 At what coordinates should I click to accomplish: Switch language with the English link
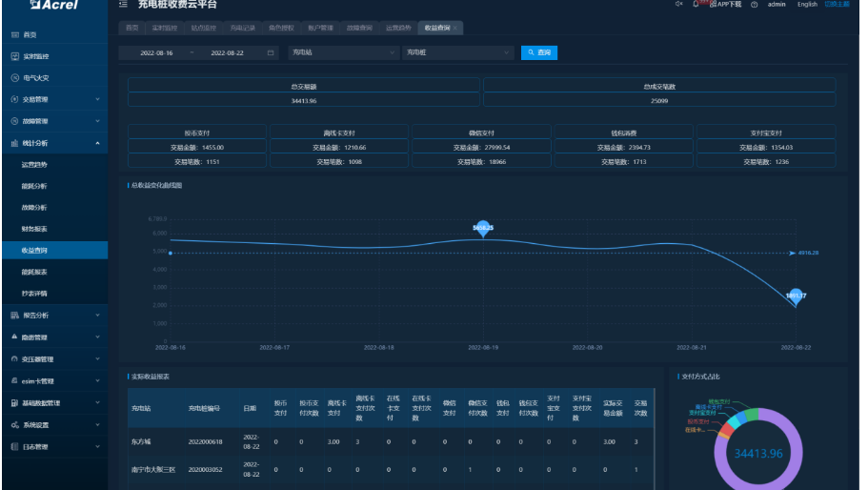point(807,5)
